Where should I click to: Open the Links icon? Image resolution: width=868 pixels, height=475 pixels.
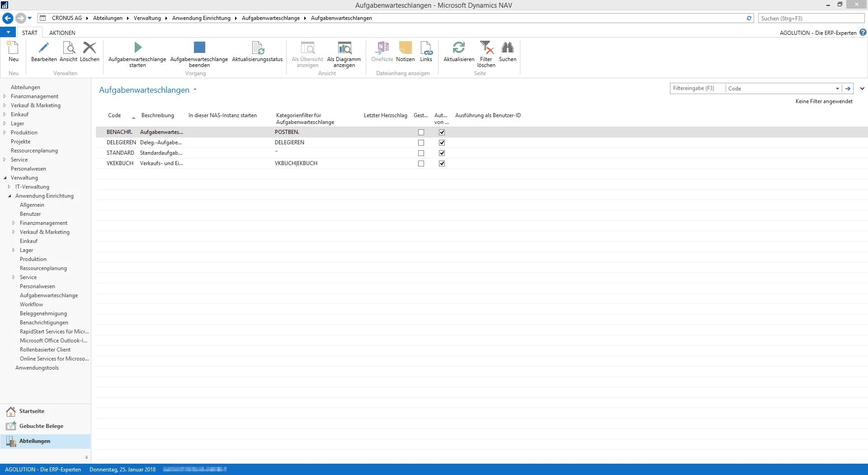pyautogui.click(x=426, y=47)
